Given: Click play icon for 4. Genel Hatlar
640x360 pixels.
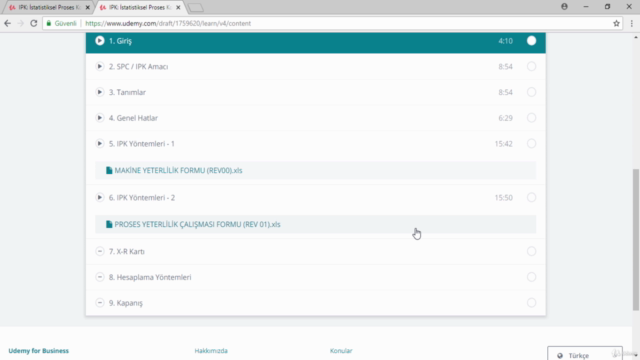Looking at the screenshot, I should pos(100,118).
